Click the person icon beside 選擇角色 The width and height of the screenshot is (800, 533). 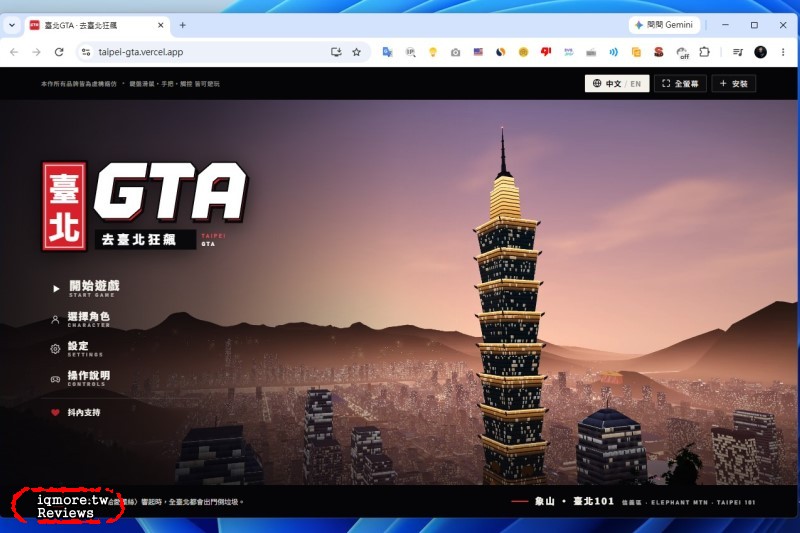point(55,320)
